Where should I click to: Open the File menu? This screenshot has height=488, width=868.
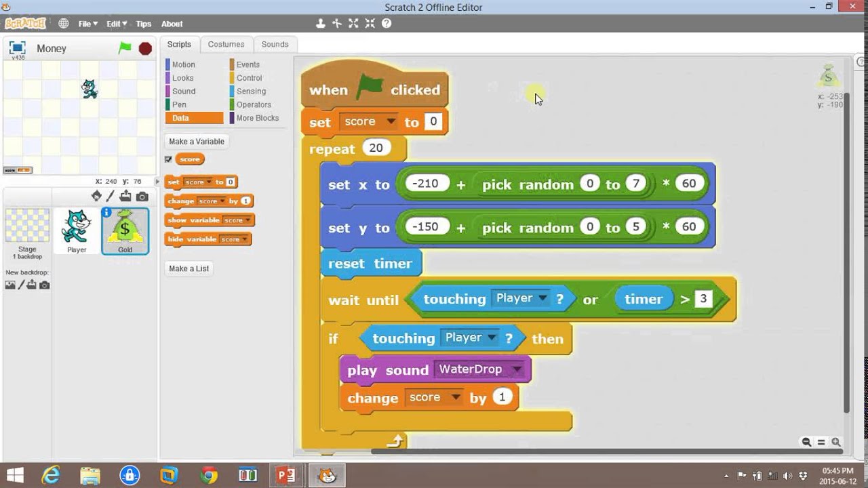point(88,24)
